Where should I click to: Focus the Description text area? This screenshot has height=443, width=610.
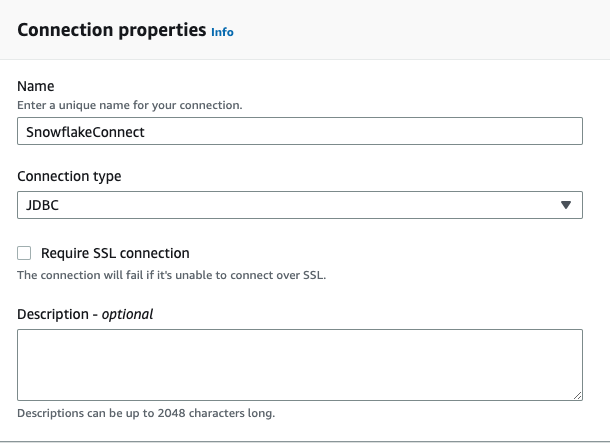[300, 365]
